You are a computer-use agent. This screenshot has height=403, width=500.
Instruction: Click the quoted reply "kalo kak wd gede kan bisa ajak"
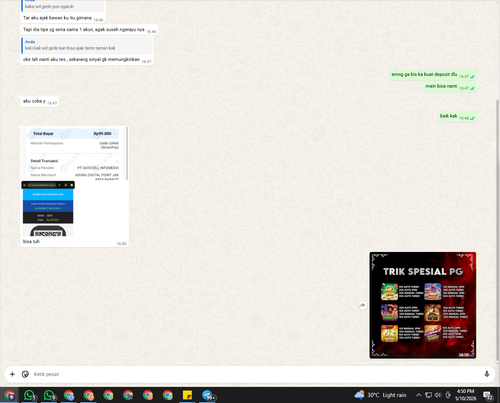click(87, 45)
